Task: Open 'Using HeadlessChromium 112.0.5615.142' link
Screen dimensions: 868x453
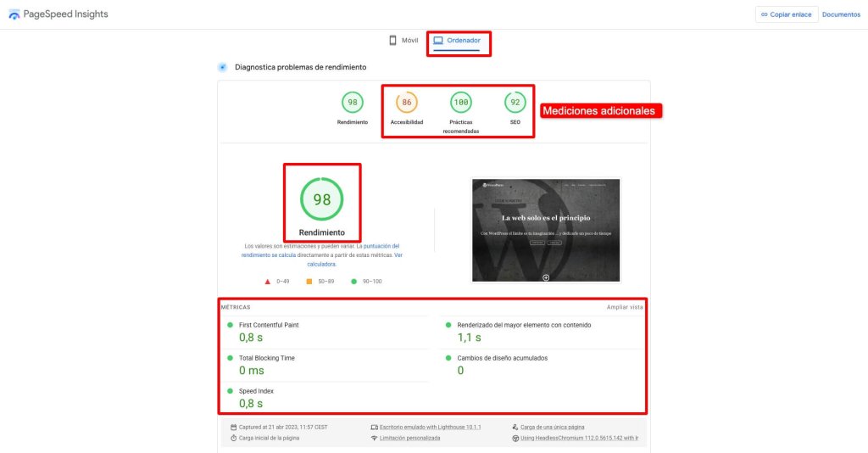Action: 579,438
